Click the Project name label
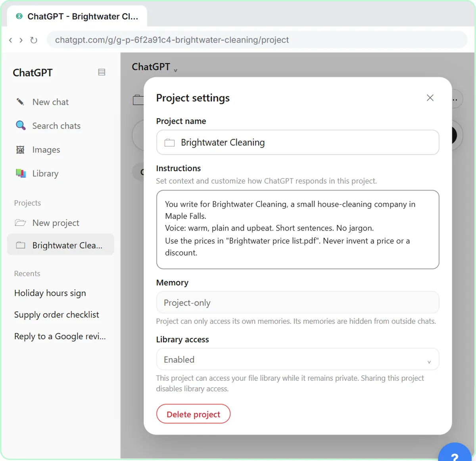This screenshot has height=461, width=476. tap(181, 121)
